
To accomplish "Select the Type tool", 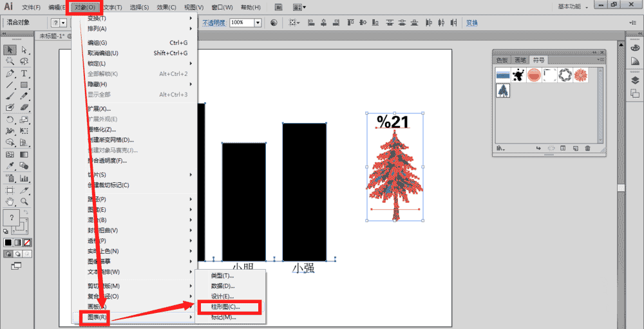I will [x=24, y=73].
